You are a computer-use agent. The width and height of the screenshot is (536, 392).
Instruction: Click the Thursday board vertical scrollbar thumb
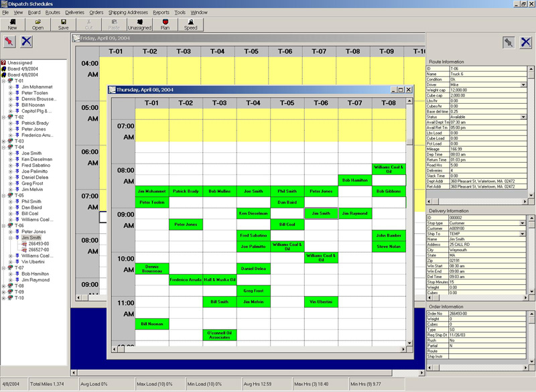tap(409, 142)
